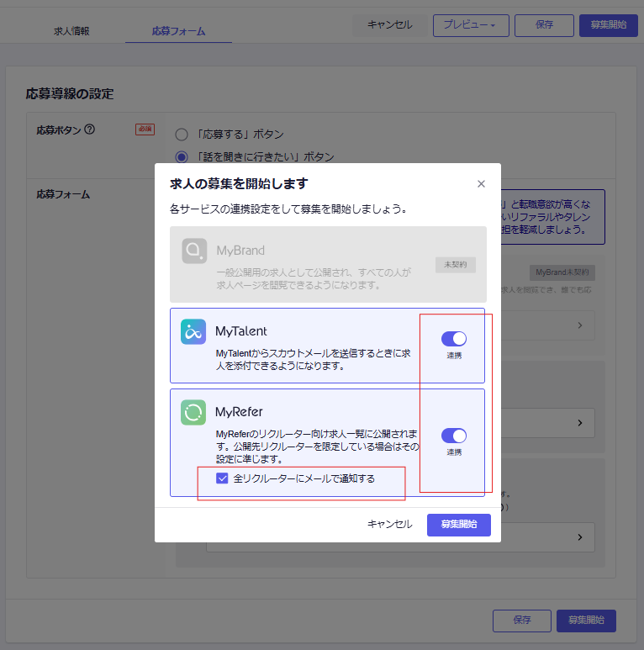Screen dimensions: 644x650
Task: Click the MyBrand logo icon
Action: pyautogui.click(x=194, y=251)
